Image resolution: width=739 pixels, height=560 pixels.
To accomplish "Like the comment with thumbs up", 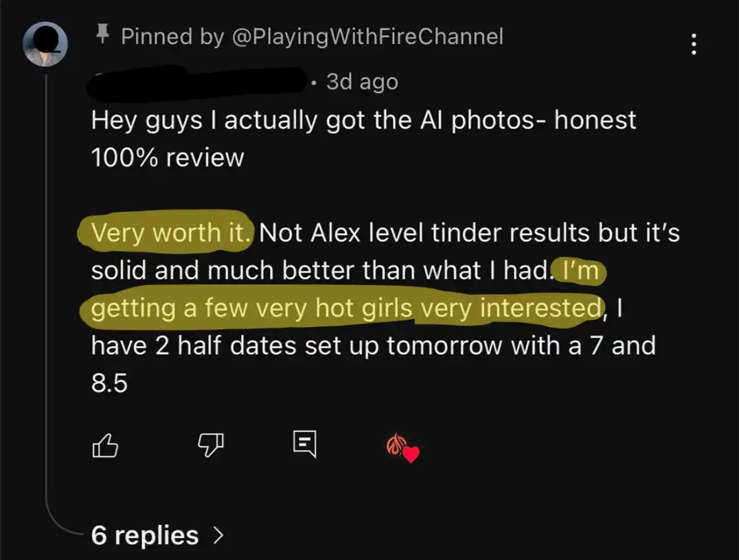I will click(x=105, y=447).
